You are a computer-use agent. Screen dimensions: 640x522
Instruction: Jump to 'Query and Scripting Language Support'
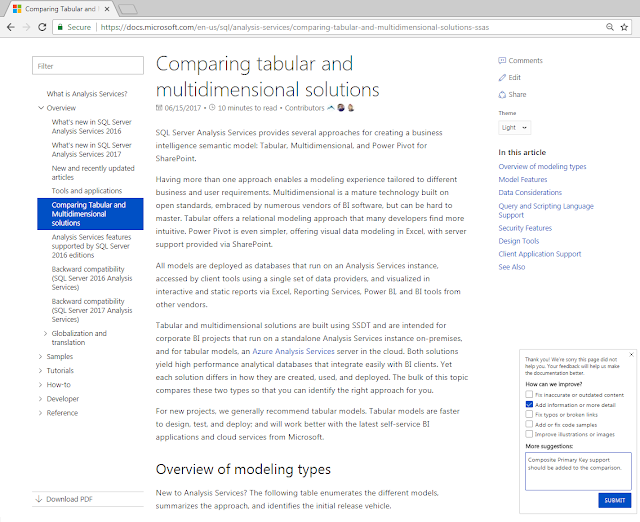546,211
